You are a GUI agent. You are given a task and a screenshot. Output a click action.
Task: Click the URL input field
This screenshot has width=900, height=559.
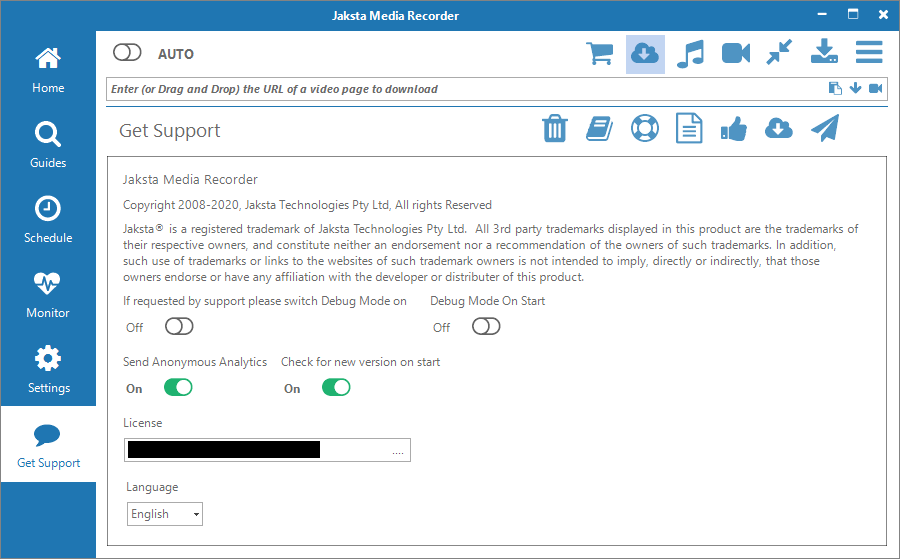coord(465,89)
